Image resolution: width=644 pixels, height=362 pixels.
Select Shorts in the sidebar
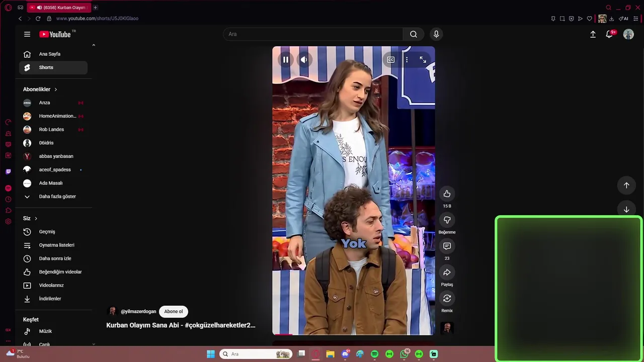pos(53,67)
